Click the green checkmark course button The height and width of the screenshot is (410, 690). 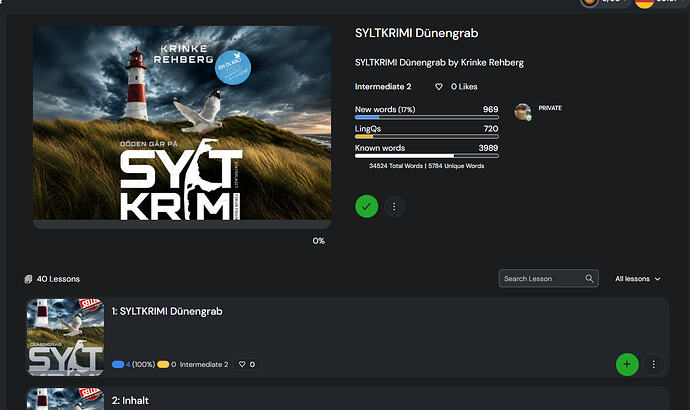(x=367, y=206)
